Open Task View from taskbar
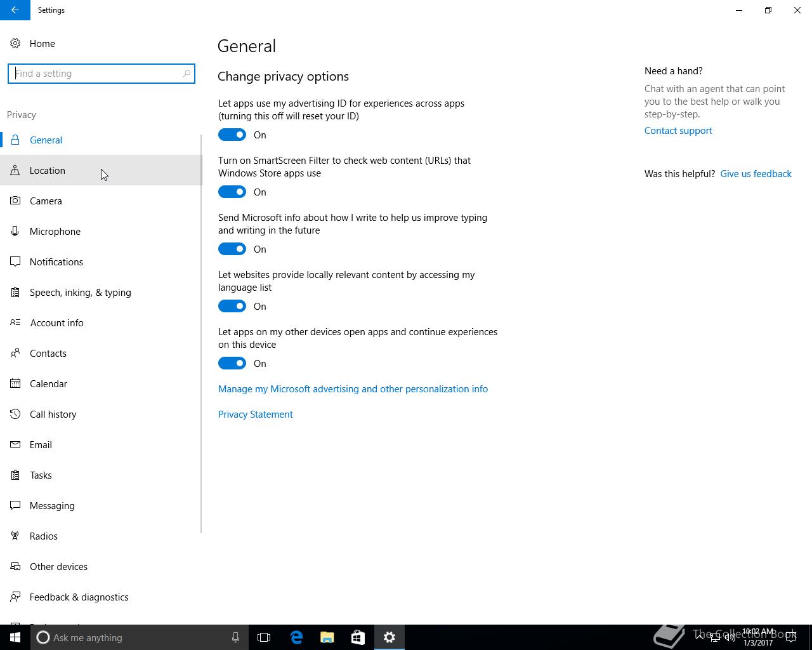This screenshot has width=812, height=650. (x=264, y=637)
